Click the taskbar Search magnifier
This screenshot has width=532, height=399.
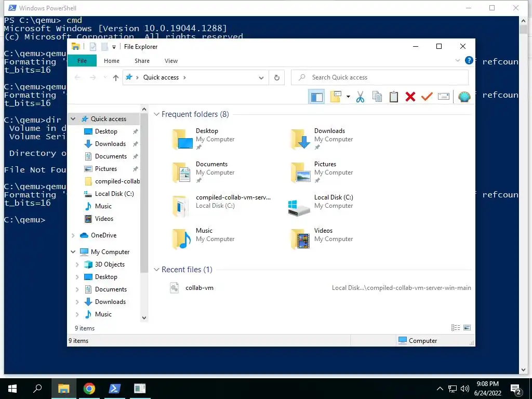click(x=37, y=389)
